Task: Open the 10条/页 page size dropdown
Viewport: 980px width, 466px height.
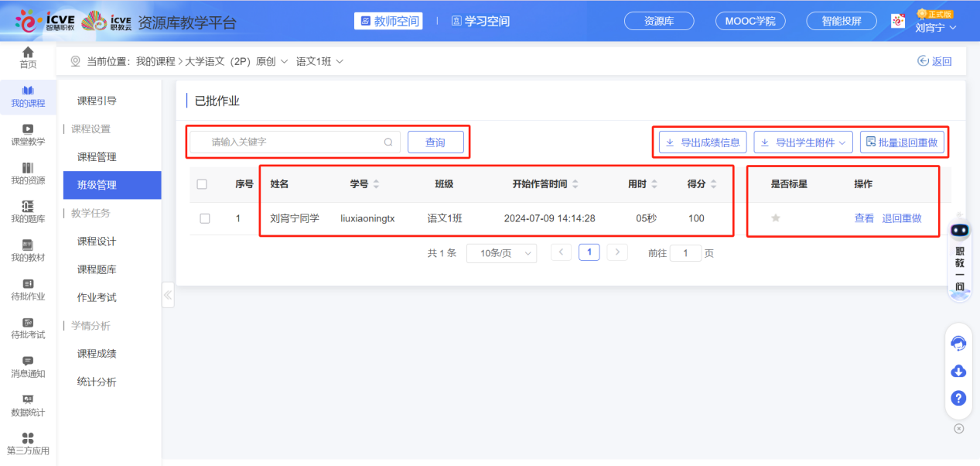Action: [501, 253]
